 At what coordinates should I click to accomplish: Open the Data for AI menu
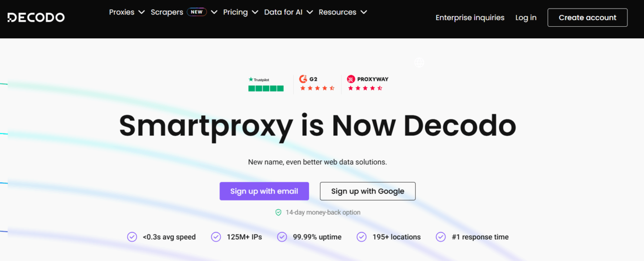[288, 12]
